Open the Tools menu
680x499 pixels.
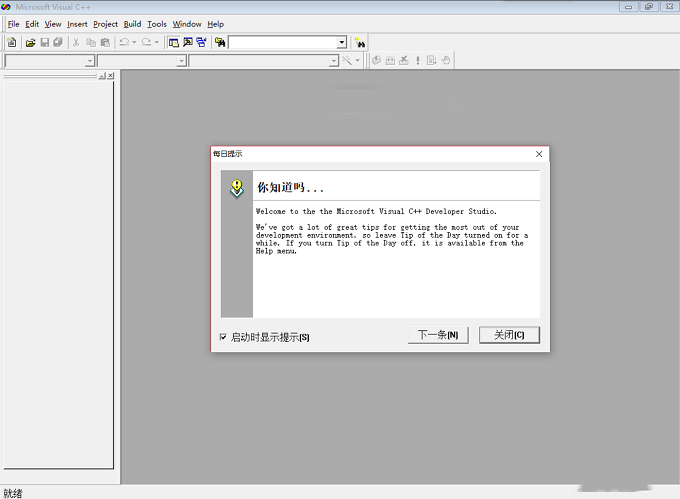point(157,24)
